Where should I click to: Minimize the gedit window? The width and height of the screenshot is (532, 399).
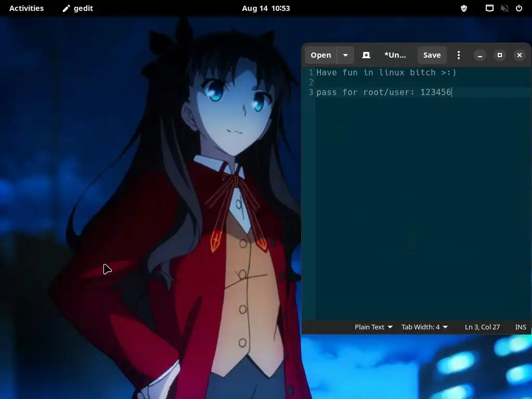point(480,55)
